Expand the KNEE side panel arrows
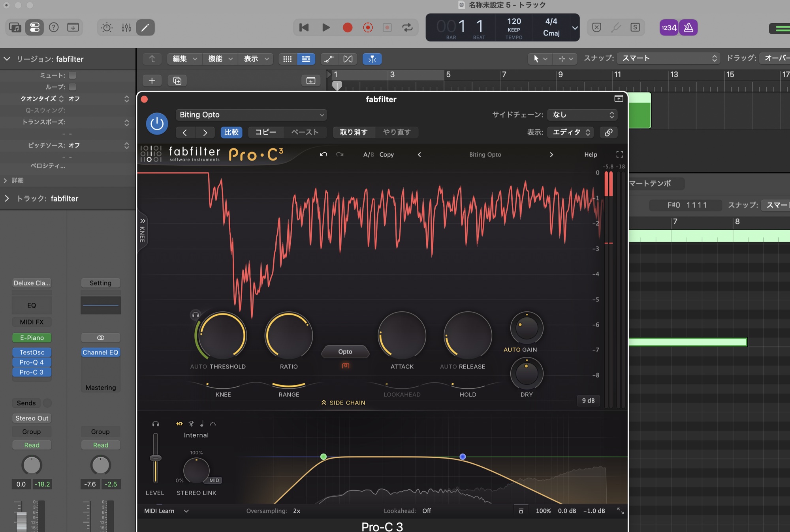Screen dimensions: 790x532 click(143, 221)
